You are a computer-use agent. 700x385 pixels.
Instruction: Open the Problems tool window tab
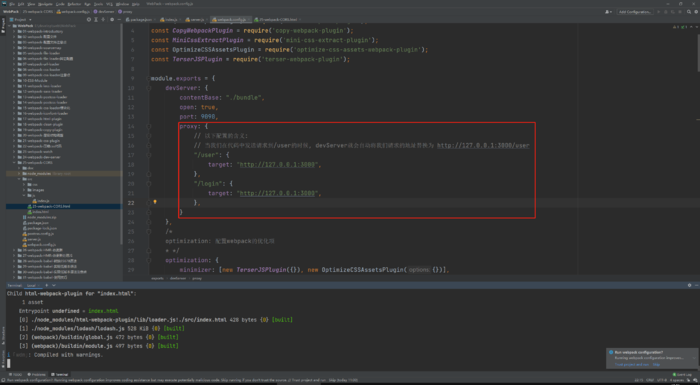click(x=37, y=375)
